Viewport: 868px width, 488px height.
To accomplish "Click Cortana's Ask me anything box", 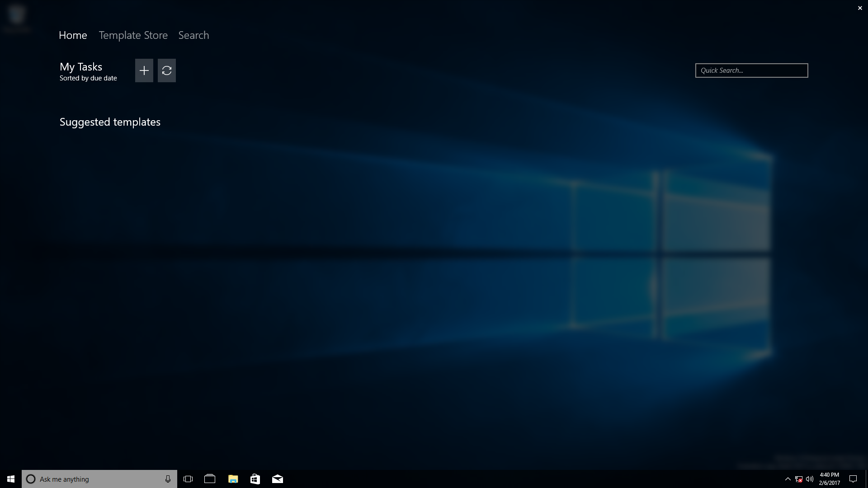I will click(90, 479).
